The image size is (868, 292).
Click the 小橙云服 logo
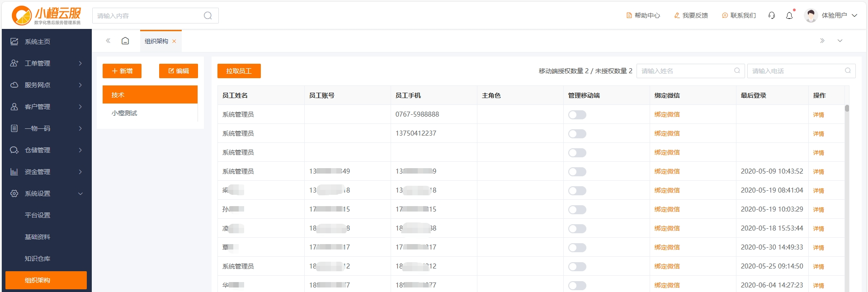click(46, 15)
